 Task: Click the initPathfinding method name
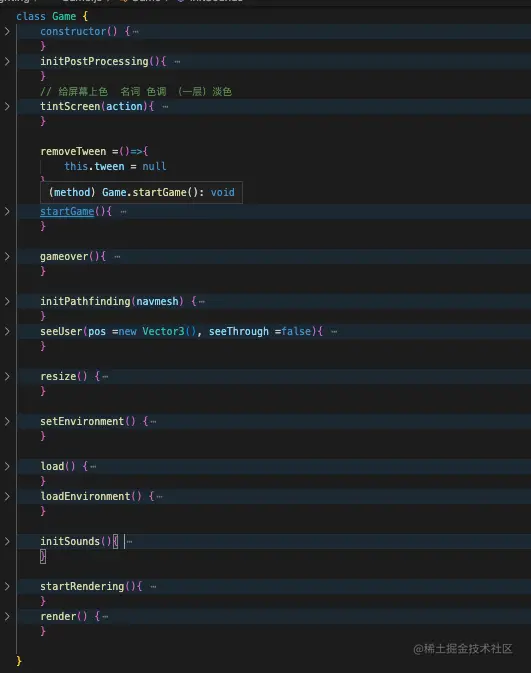tap(85, 302)
